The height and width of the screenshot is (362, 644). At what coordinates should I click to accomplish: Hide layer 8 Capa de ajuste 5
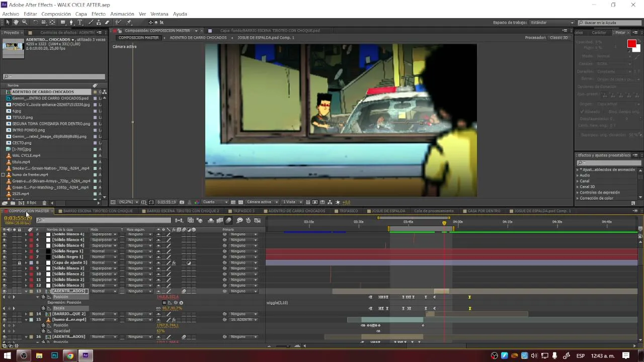(x=5, y=262)
